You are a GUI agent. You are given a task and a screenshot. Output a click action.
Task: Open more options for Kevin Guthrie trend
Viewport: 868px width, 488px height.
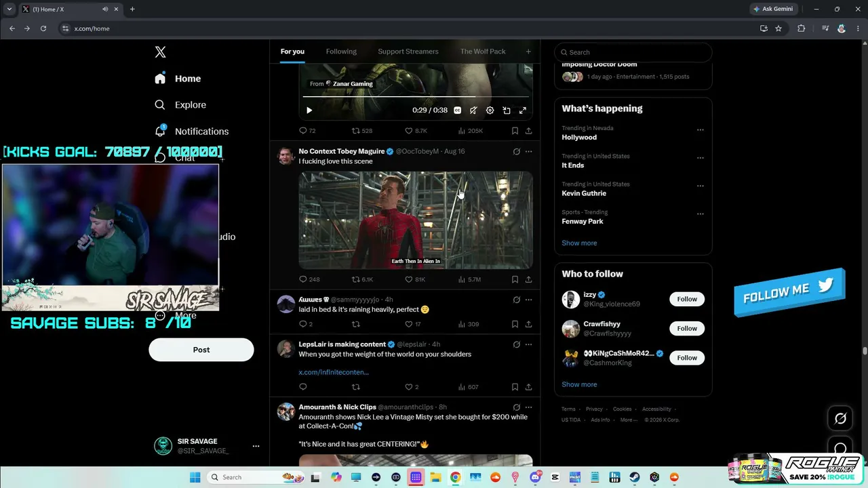[x=701, y=186]
